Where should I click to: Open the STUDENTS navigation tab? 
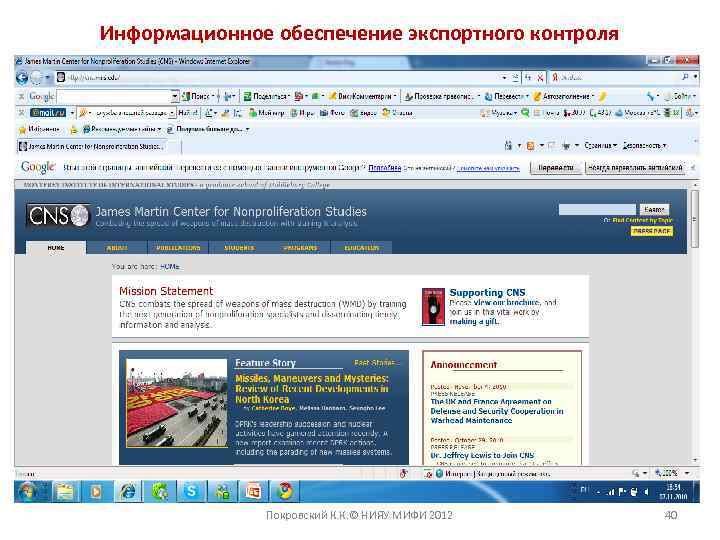[239, 248]
